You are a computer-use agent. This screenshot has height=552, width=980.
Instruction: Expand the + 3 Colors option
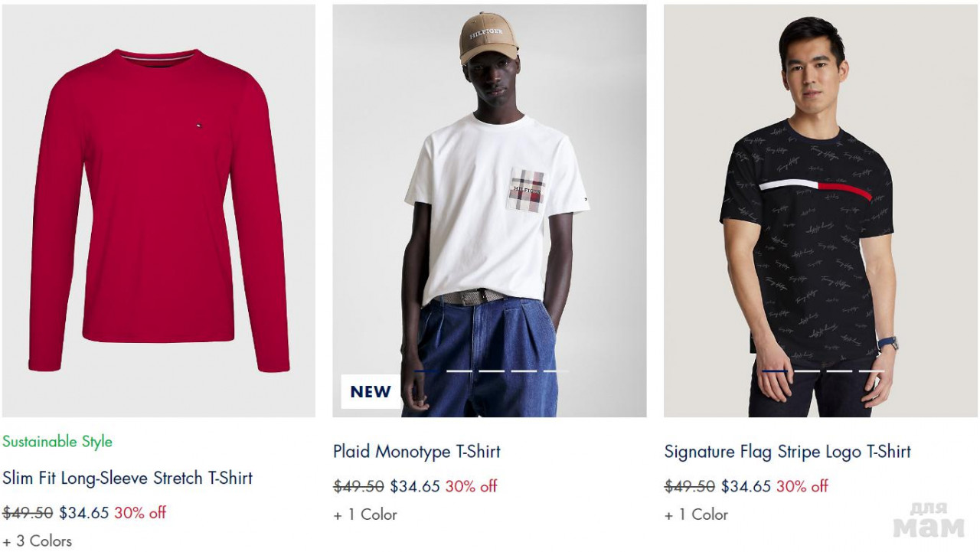pyautogui.click(x=37, y=541)
